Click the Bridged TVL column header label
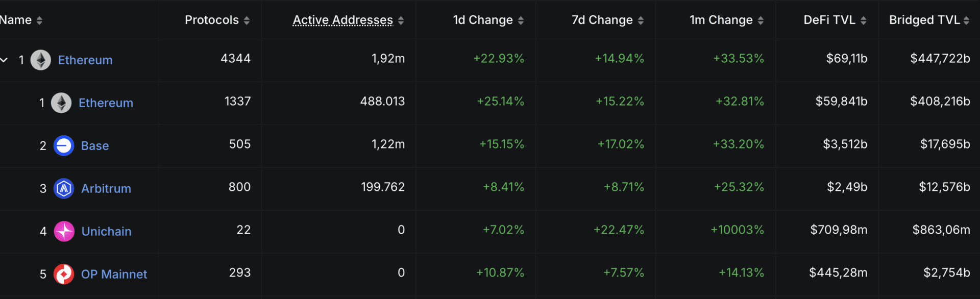980x299 pixels. coord(924,20)
